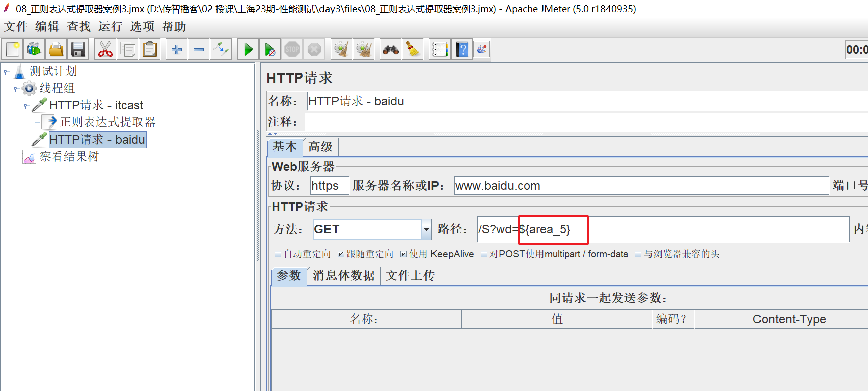This screenshot has height=391, width=868.
Task: Click the 名称 column header in parameters
Action: [366, 319]
